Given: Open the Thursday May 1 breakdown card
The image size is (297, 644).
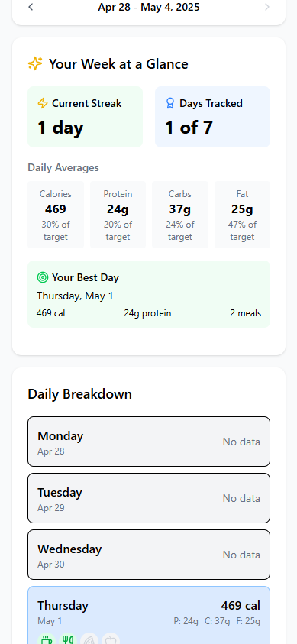Looking at the screenshot, I should pyautogui.click(x=148, y=615).
